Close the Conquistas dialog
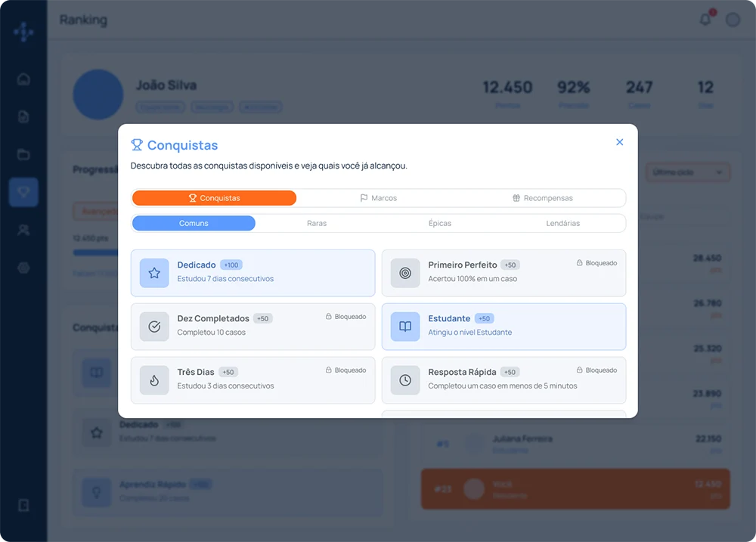 pos(620,142)
